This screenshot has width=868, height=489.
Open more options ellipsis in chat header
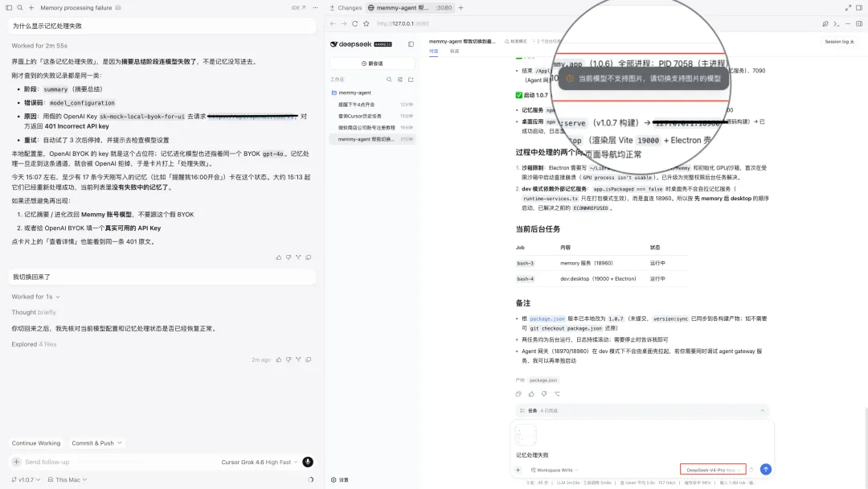[316, 8]
